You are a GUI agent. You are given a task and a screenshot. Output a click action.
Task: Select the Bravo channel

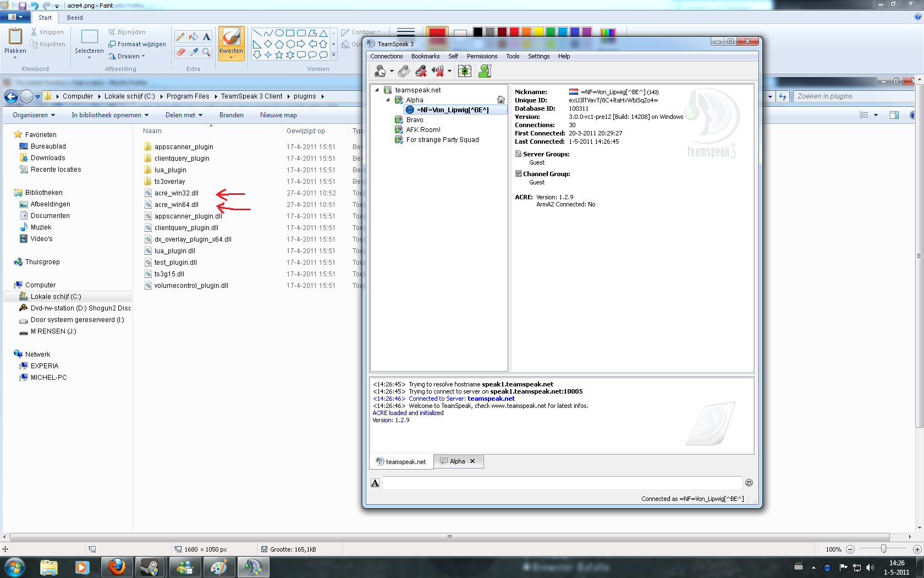pos(415,119)
